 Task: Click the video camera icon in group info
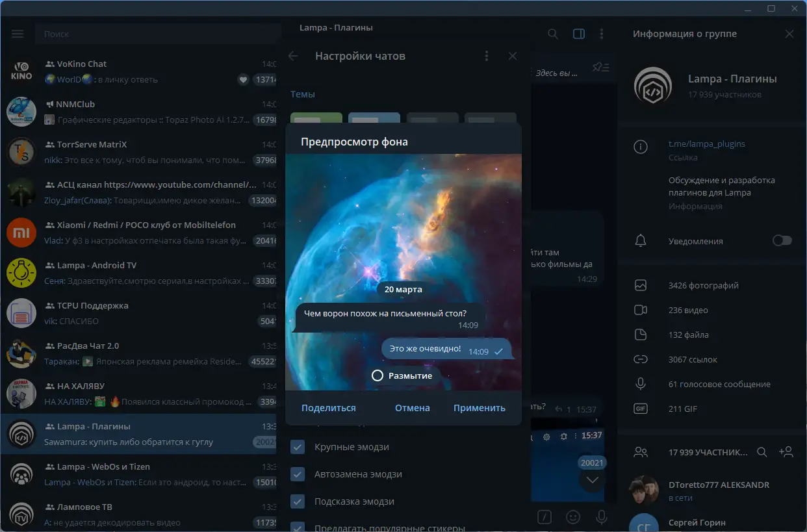641,310
